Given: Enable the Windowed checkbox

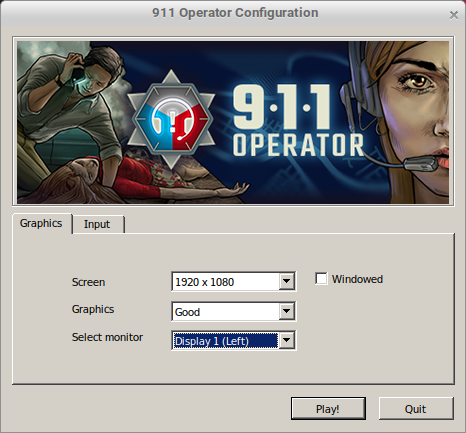Looking at the screenshot, I should click(x=321, y=279).
